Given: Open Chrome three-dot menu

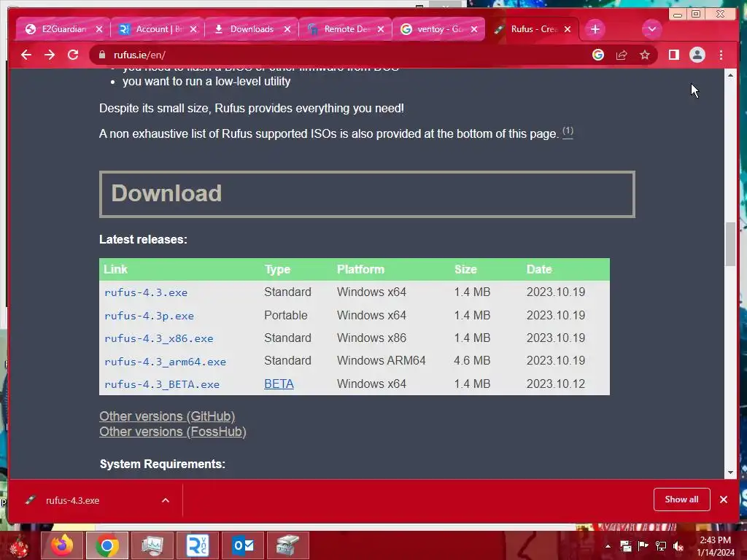Looking at the screenshot, I should pos(721,55).
